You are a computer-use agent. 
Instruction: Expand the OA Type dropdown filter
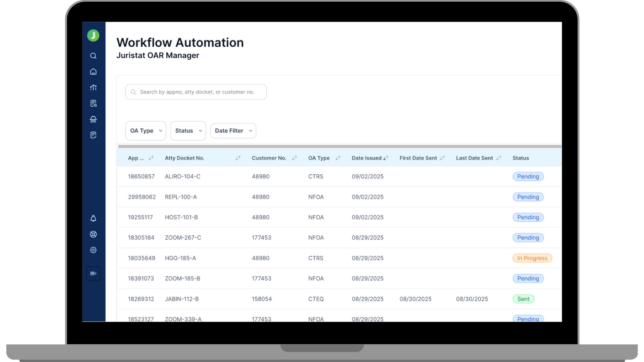tap(146, 131)
